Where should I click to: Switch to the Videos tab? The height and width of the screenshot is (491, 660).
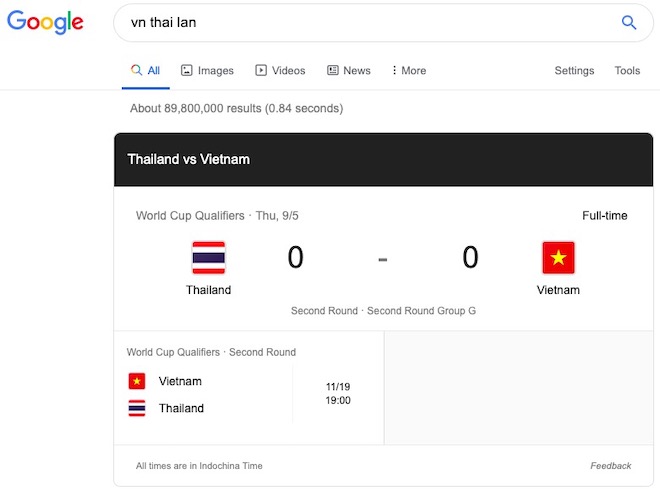(280, 70)
